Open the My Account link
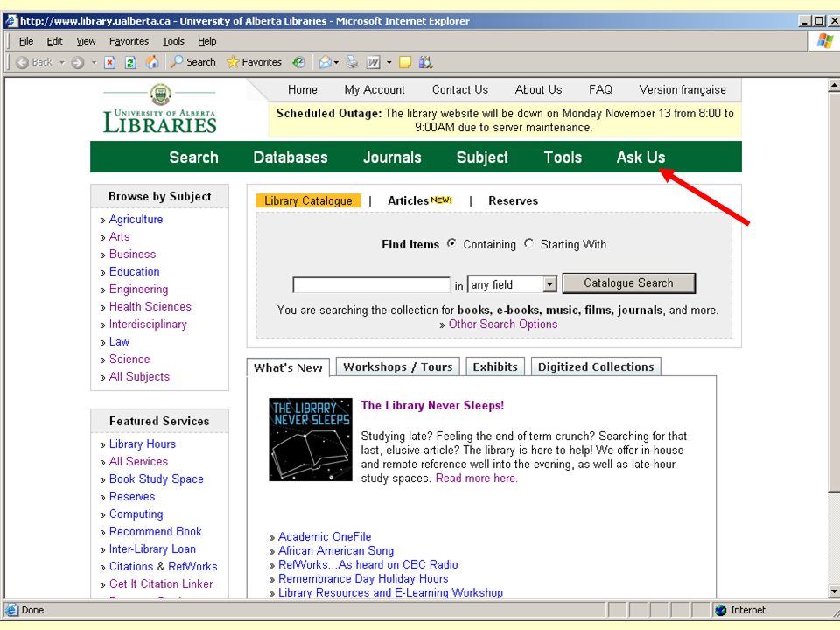 374,89
